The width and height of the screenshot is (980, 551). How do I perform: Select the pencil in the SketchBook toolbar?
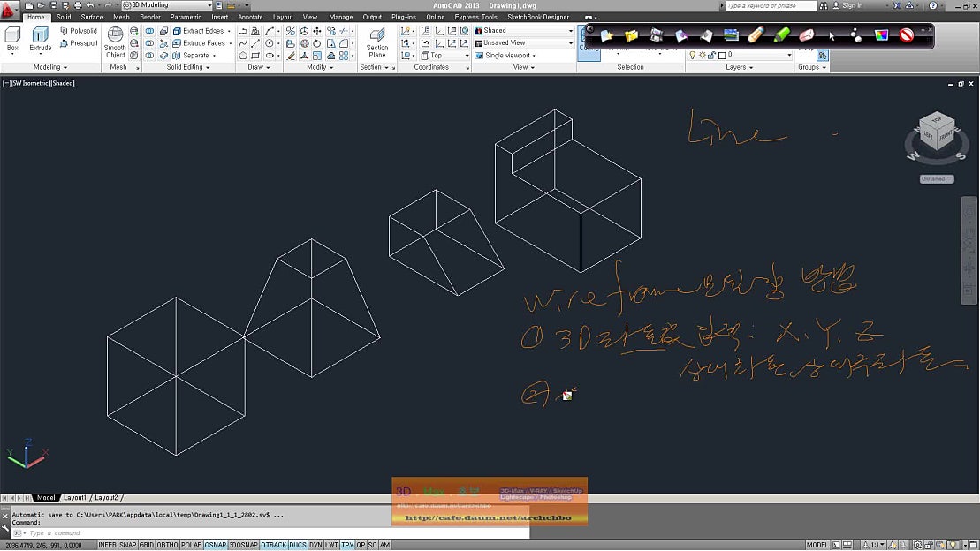pos(755,36)
